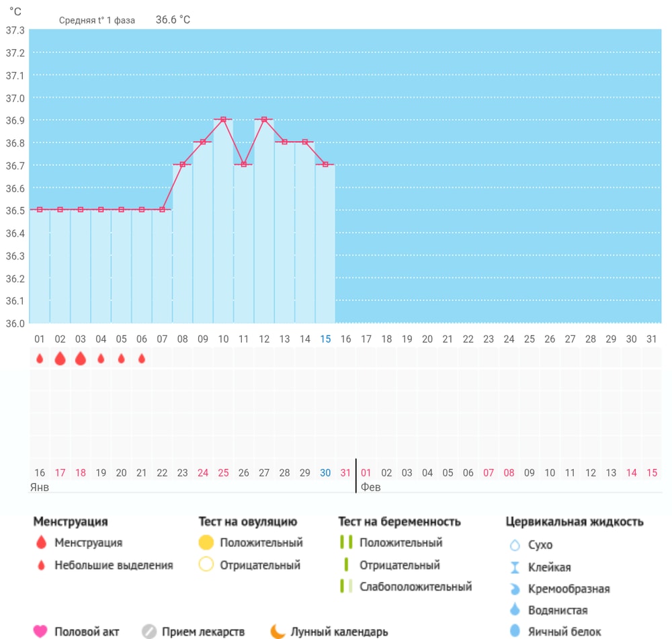This screenshot has width=672, height=639.
Task: Click the January calendar date 31
Action: (x=345, y=473)
